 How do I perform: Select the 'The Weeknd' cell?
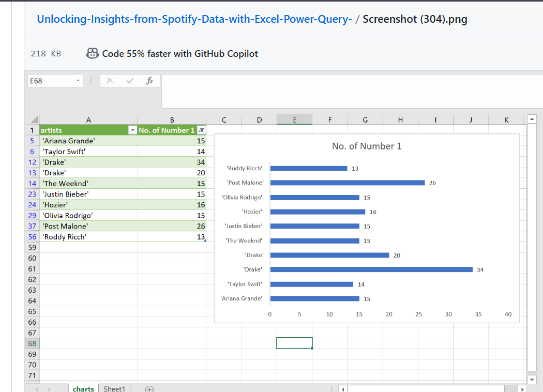click(x=88, y=184)
